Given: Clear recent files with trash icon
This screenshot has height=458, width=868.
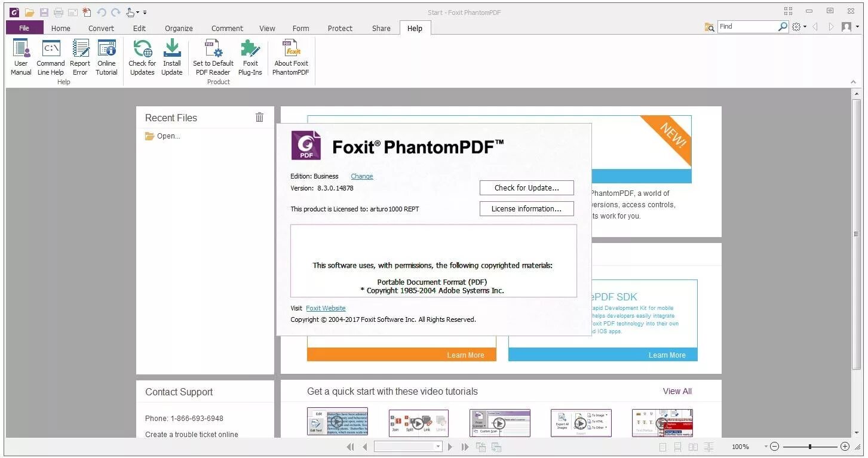Looking at the screenshot, I should [259, 117].
